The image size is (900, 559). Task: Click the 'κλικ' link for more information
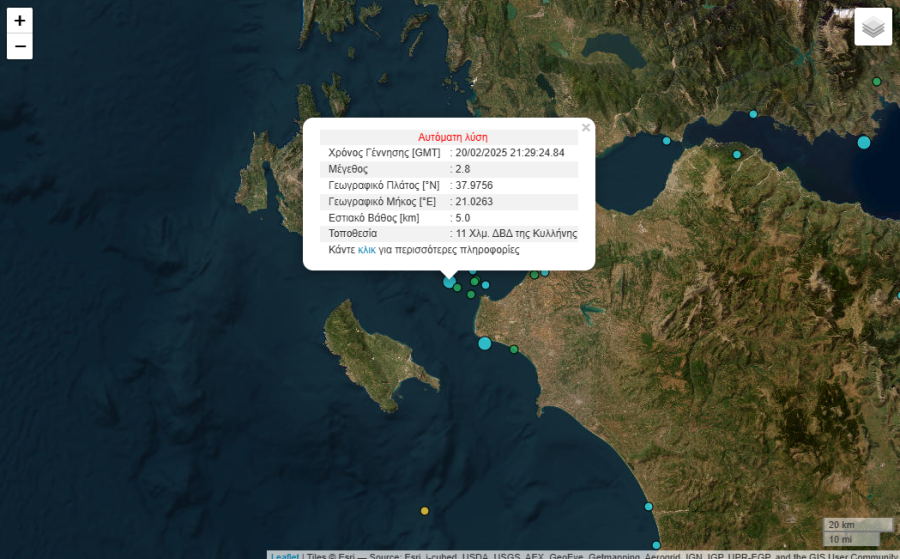point(367,250)
